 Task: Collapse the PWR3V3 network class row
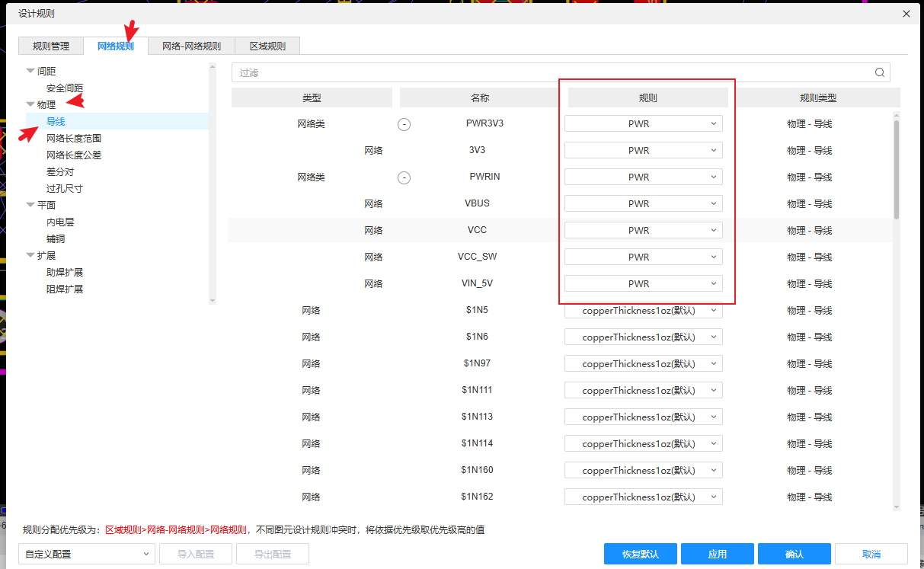404,124
